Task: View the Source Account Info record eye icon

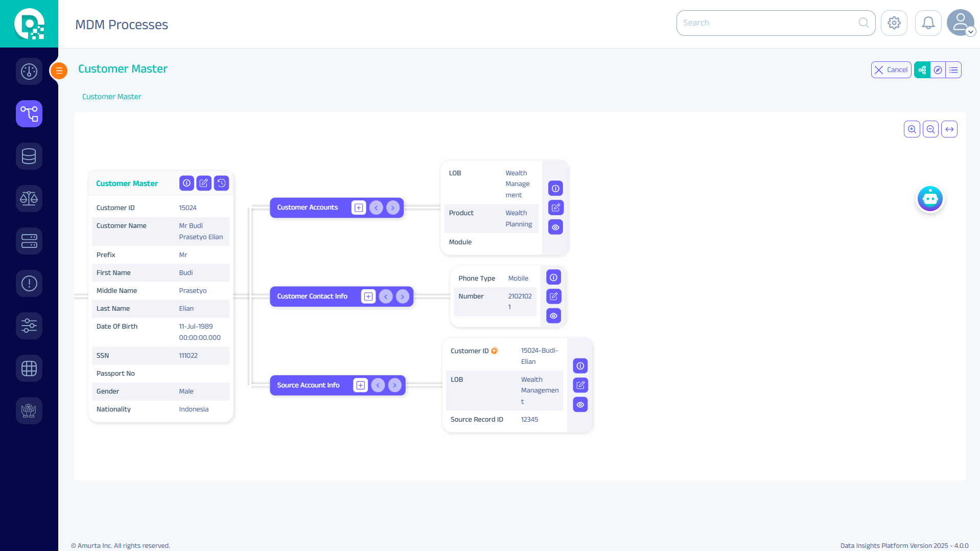Action: click(580, 405)
